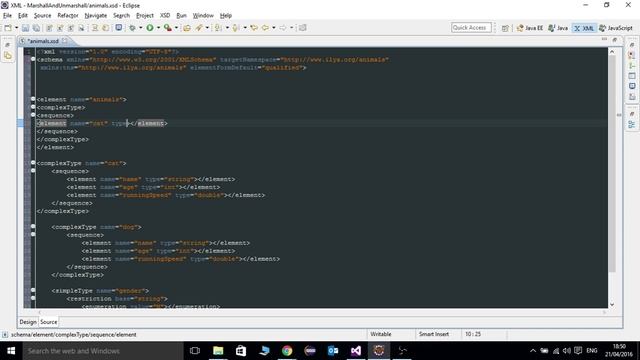Collapse the complexType name="cat" fold marker
Screen dimensions: 640x360
point(33,163)
